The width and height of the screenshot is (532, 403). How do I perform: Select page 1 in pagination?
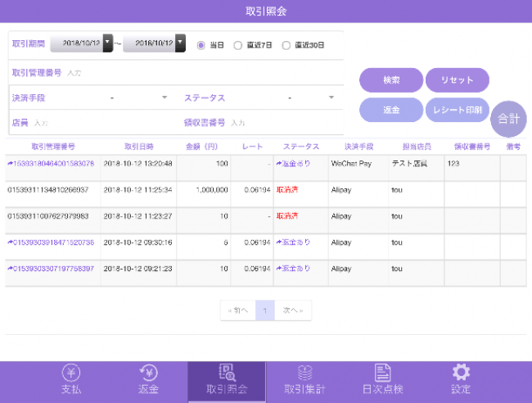(x=264, y=310)
